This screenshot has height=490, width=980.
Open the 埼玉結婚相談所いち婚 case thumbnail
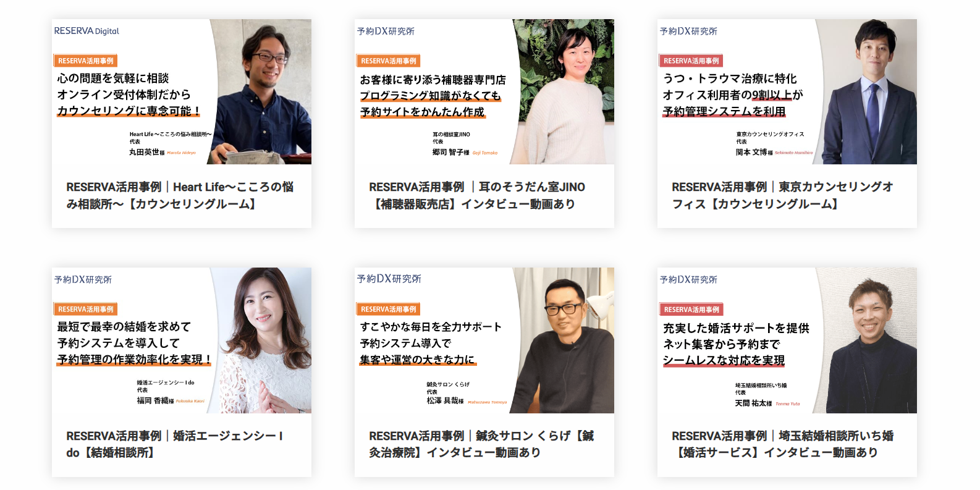pyautogui.click(x=787, y=340)
